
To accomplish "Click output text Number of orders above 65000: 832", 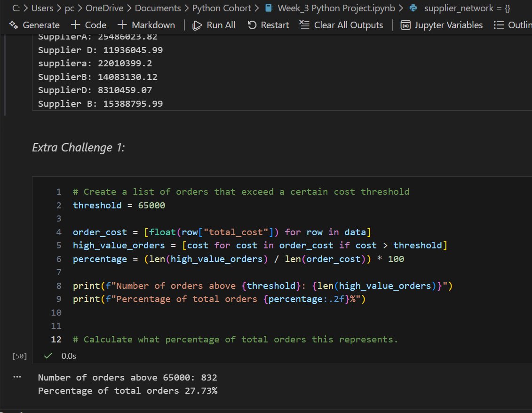I will 127,377.
